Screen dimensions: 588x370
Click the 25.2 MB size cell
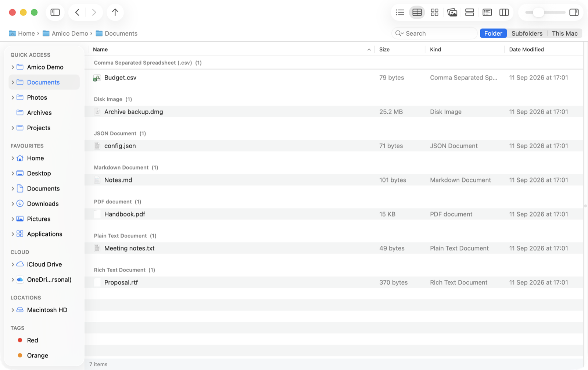391,112
